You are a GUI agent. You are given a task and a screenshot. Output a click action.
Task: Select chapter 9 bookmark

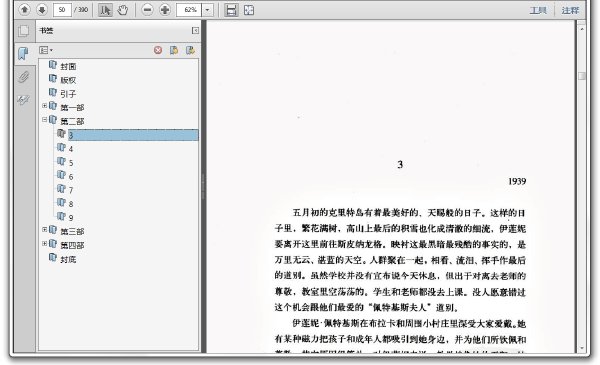point(71,218)
